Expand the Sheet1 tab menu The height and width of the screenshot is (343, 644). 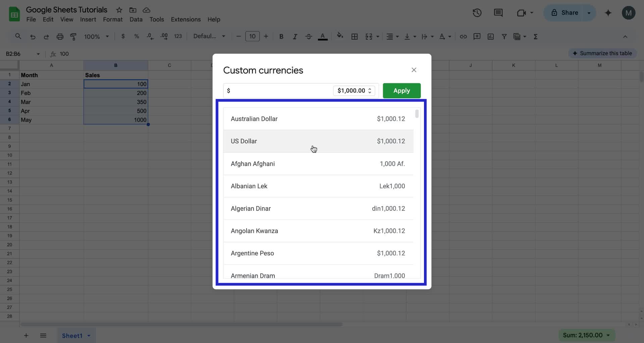[x=89, y=335]
